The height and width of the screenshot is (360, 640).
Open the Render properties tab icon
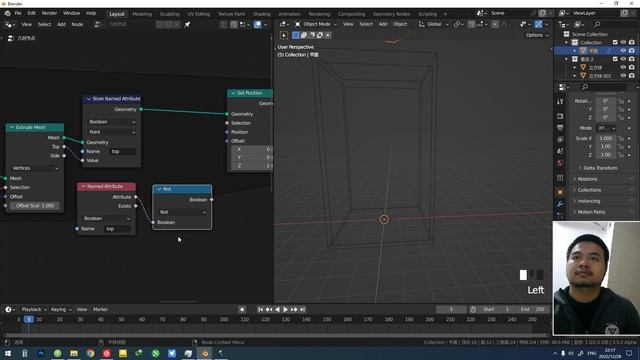coord(560,117)
